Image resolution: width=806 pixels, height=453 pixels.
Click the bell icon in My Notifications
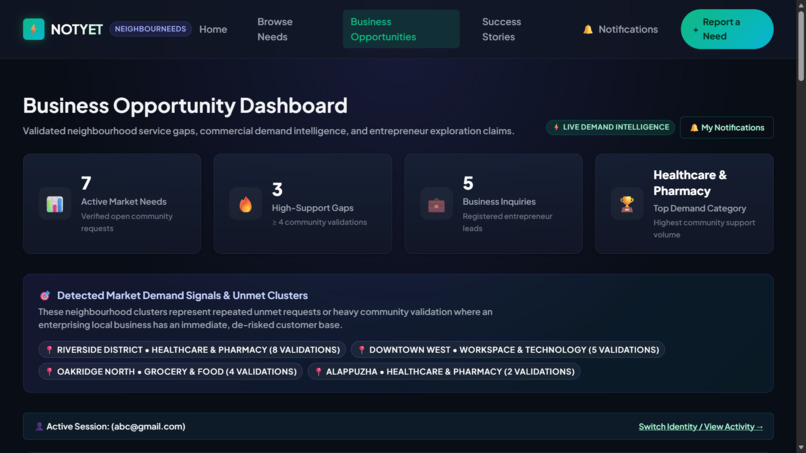click(x=694, y=128)
